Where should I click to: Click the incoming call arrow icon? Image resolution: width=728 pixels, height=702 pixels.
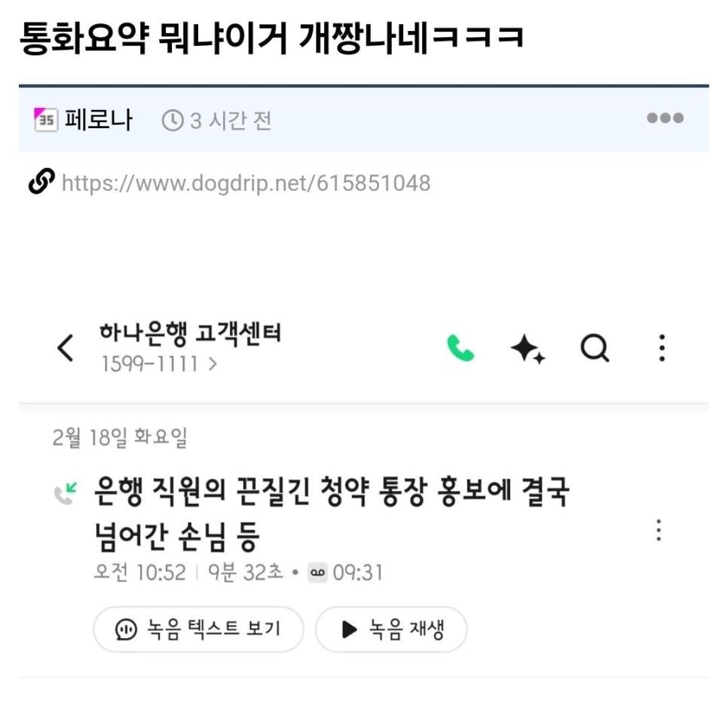pyautogui.click(x=66, y=494)
